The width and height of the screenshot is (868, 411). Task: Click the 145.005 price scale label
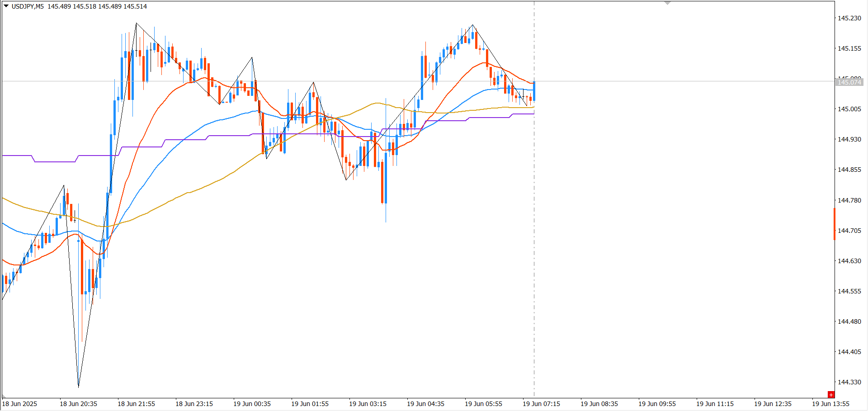pyautogui.click(x=849, y=109)
